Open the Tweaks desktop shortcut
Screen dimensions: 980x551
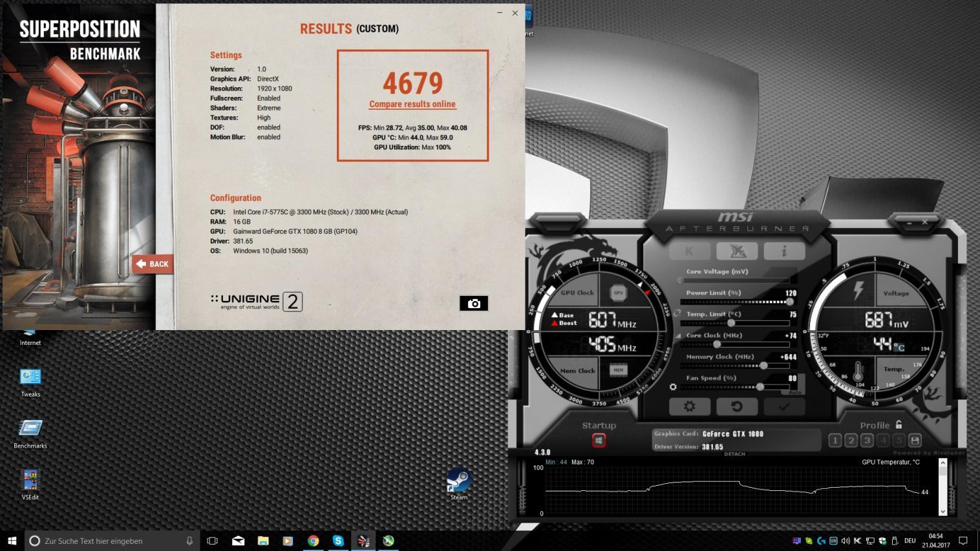(x=30, y=382)
